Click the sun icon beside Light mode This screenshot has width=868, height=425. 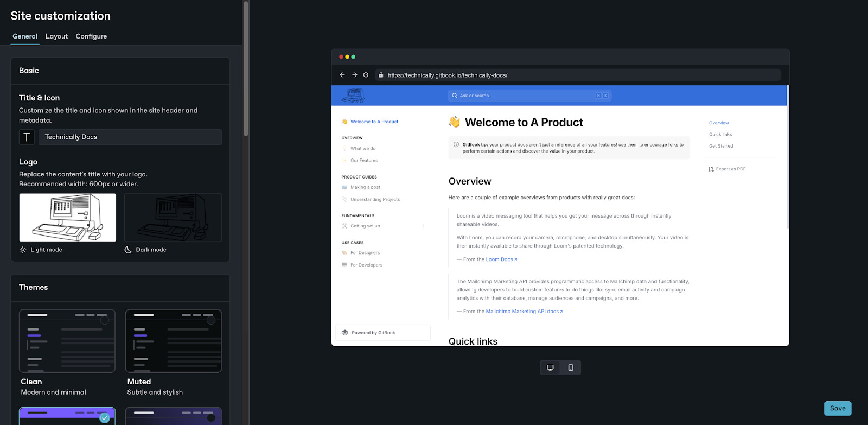(23, 250)
